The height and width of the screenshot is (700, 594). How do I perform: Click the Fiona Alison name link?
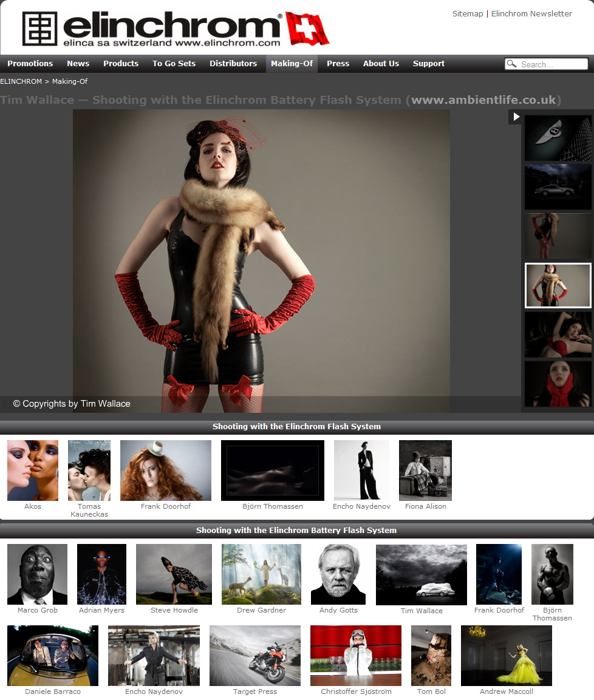click(x=426, y=506)
